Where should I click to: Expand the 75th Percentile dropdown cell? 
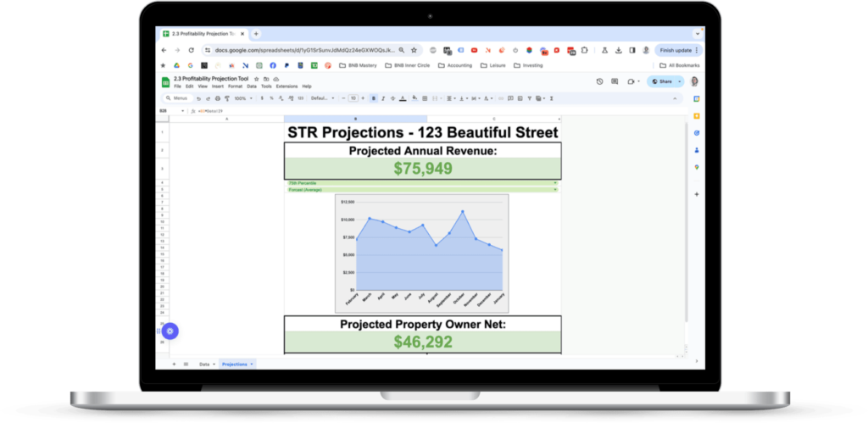tap(555, 183)
